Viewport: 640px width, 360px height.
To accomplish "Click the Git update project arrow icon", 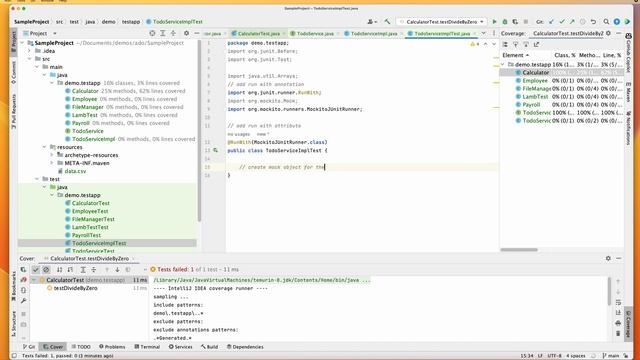I will tap(551, 22).
